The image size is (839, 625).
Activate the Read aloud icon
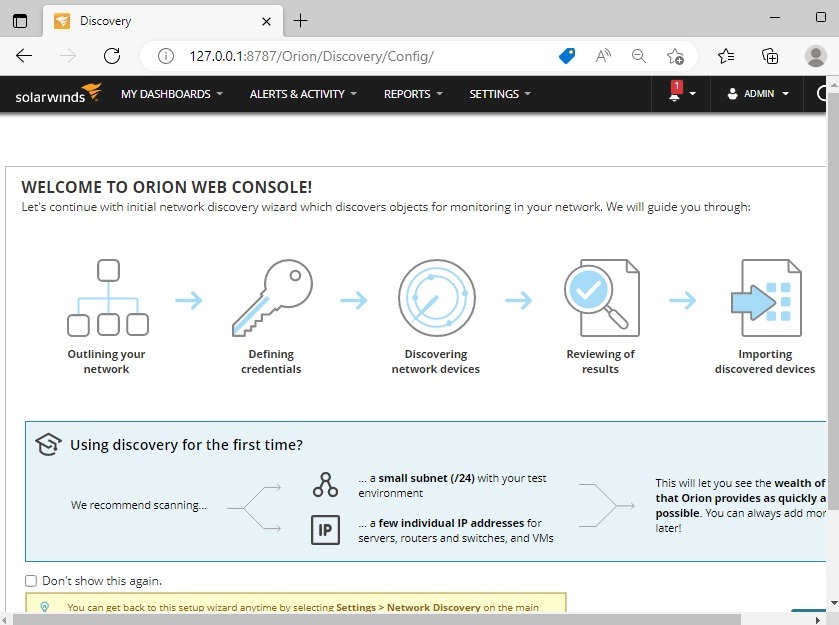[x=603, y=56]
